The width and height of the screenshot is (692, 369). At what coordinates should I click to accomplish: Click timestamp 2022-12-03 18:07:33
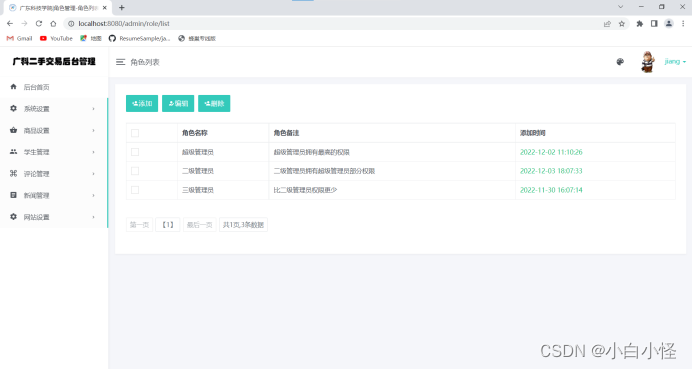click(x=551, y=171)
